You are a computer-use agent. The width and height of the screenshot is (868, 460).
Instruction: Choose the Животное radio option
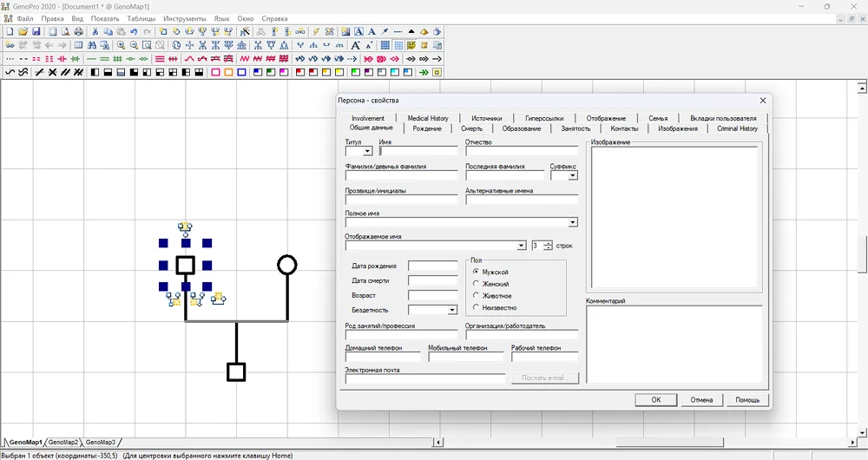(x=476, y=296)
